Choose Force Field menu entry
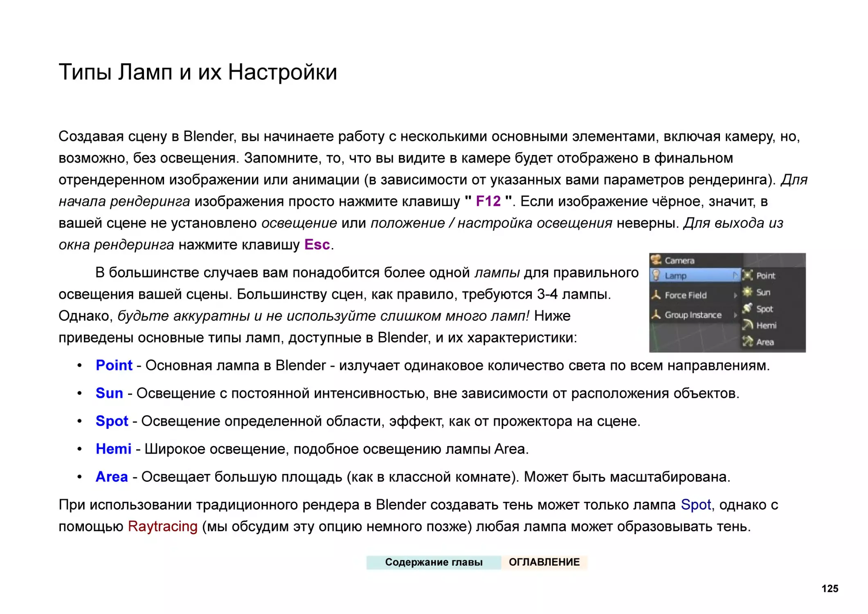The height and width of the screenshot is (614, 868). coord(695,295)
